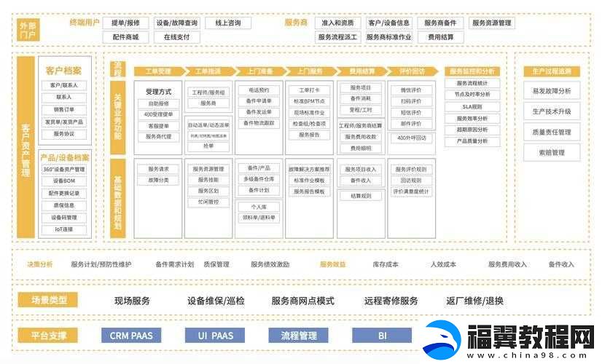The height and width of the screenshot is (364, 602).
Task: Select the 400受理接单 box
Action: (159, 114)
